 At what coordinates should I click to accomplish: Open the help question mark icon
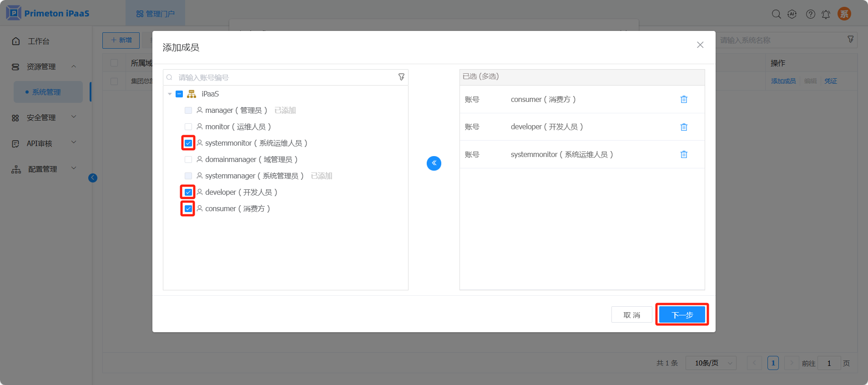[x=810, y=14]
